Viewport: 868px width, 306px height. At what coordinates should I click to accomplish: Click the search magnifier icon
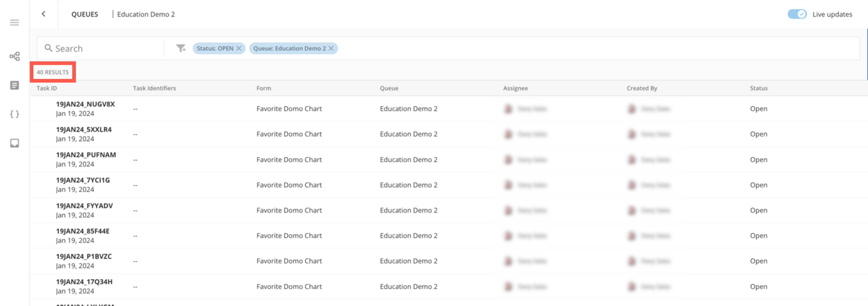(x=49, y=48)
